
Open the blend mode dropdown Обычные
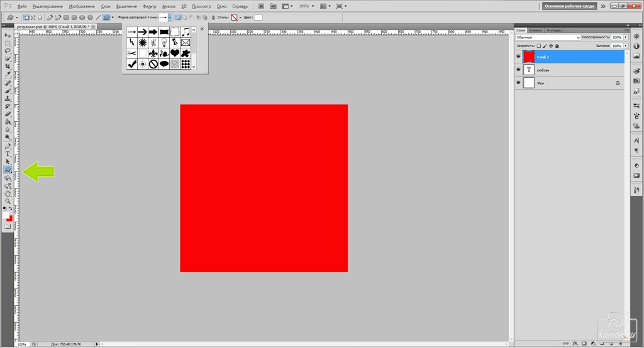548,37
